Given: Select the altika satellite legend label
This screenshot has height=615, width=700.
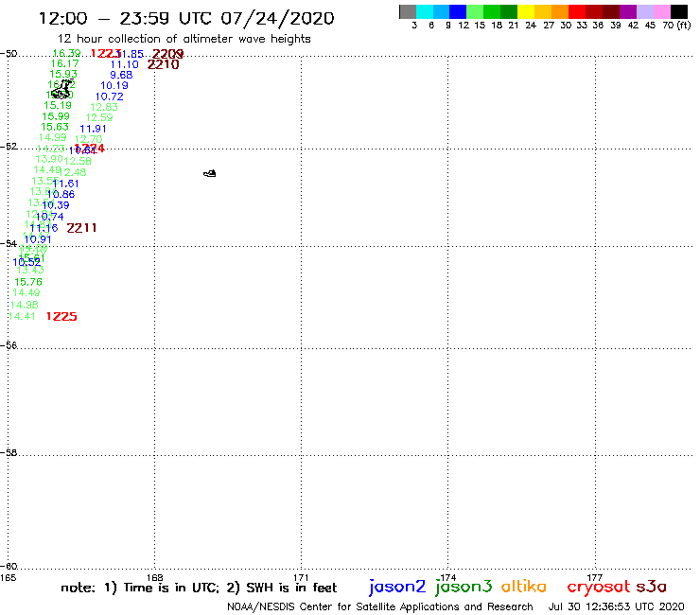Looking at the screenshot, I should point(524,586).
